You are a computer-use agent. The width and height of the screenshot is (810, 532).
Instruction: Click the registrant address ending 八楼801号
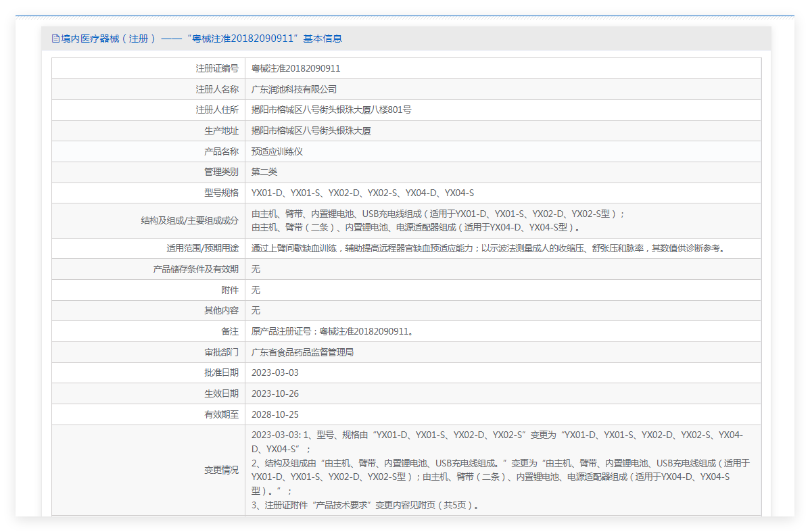[331, 110]
